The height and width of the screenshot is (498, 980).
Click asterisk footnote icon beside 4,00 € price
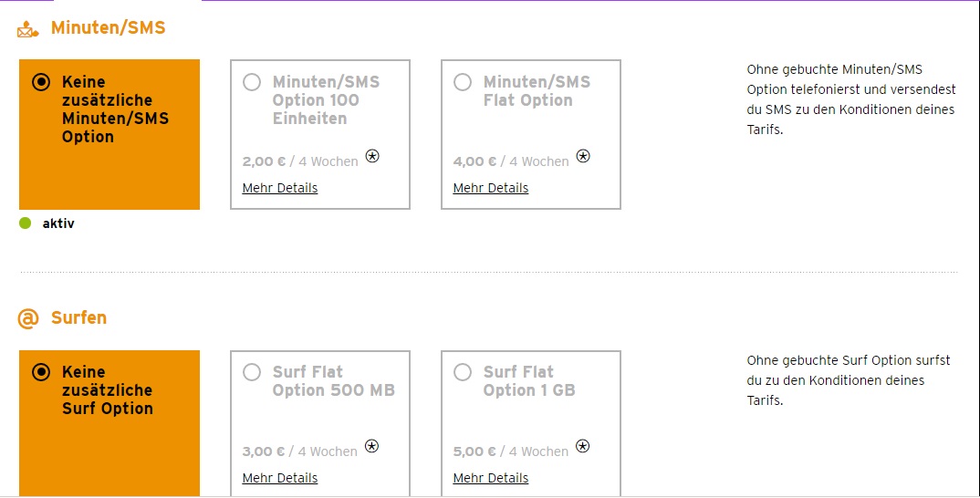583,156
